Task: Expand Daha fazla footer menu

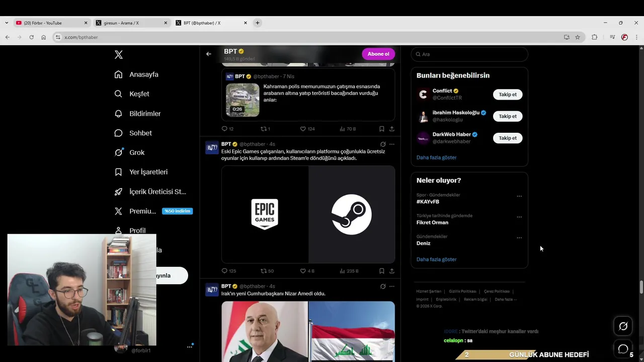Action: click(506, 300)
